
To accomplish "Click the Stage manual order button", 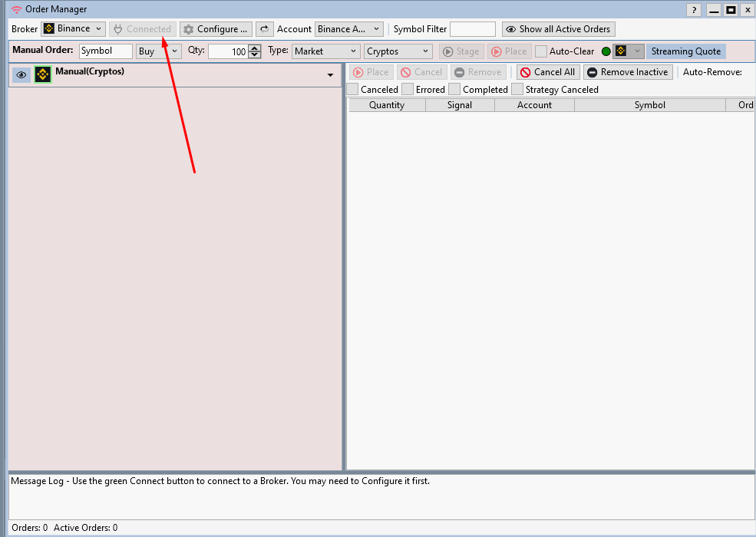I will pos(461,51).
